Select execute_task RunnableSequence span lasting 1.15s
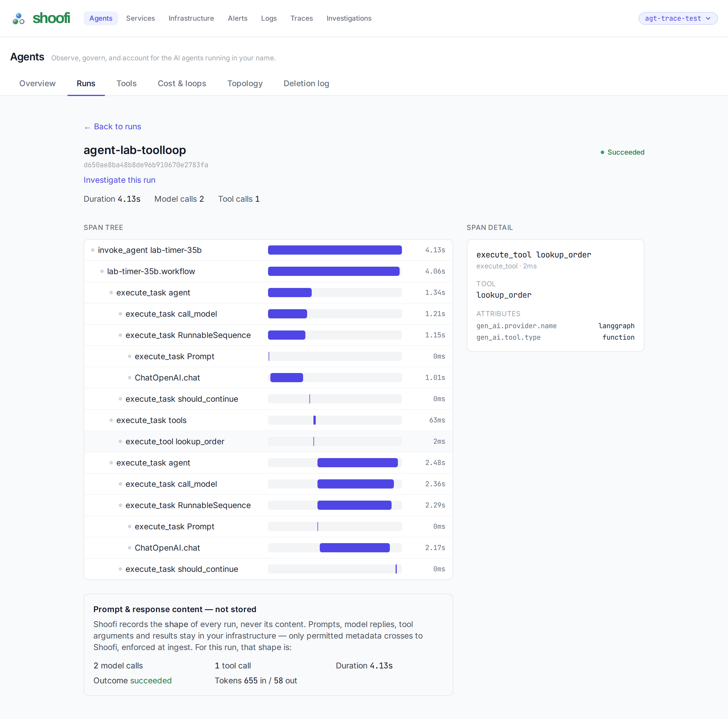The height and width of the screenshot is (719, 728). tap(268, 335)
